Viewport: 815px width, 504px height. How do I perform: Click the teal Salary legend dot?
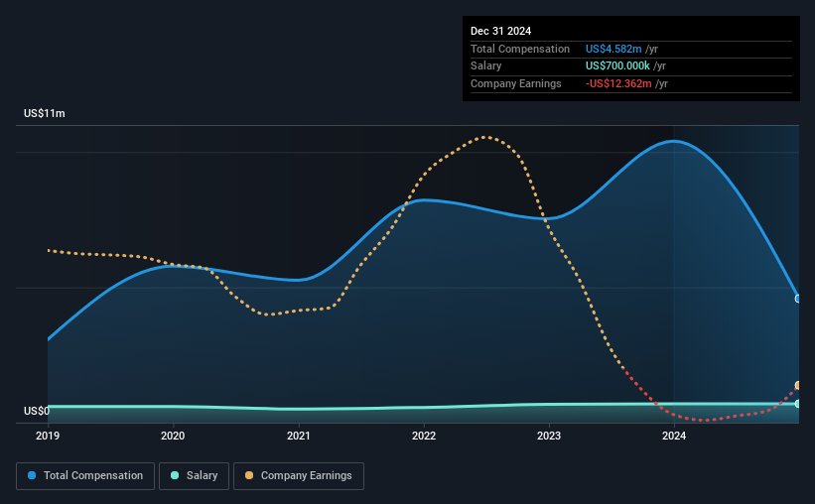(x=175, y=475)
